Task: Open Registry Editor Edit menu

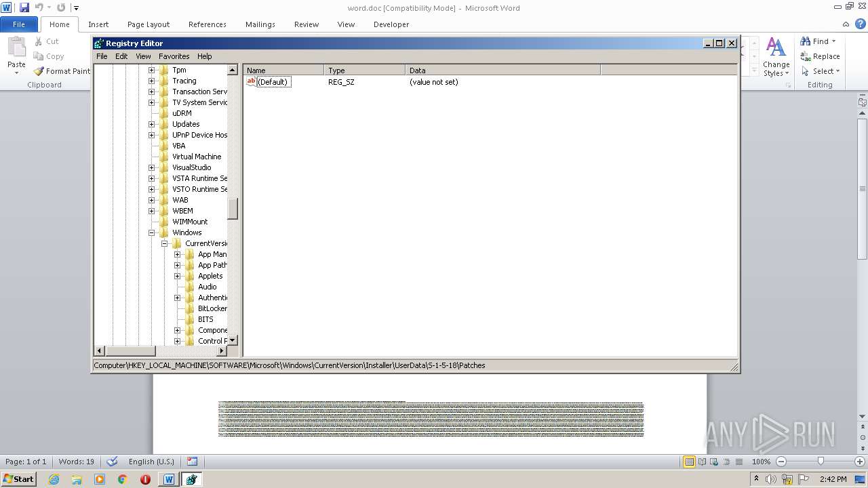Action: tap(121, 56)
